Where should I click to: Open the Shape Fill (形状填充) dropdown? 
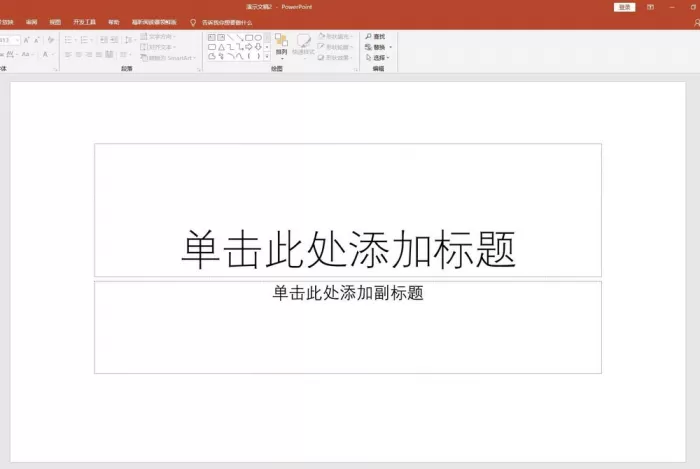pyautogui.click(x=336, y=37)
